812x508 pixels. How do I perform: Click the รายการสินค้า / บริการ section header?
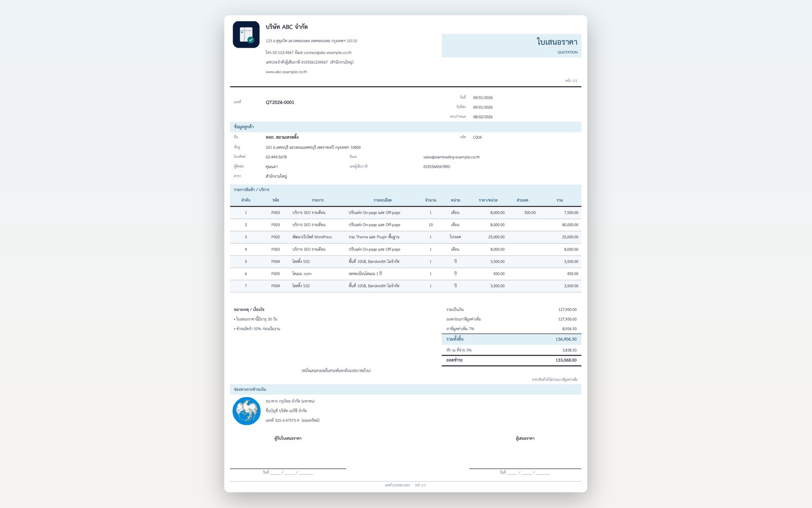click(x=405, y=189)
